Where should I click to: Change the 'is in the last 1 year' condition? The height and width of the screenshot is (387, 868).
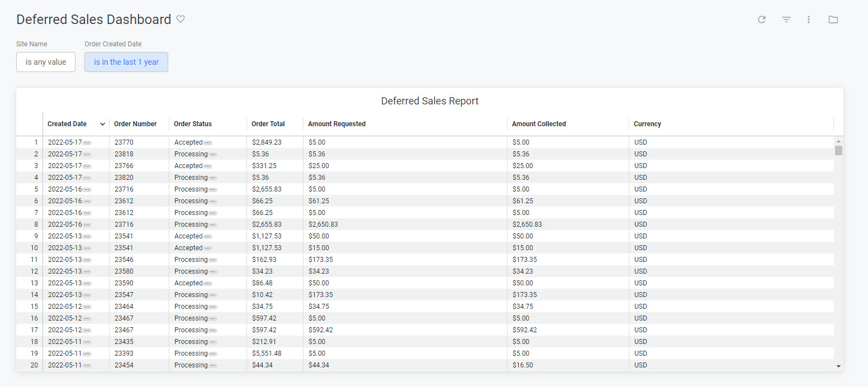click(126, 62)
